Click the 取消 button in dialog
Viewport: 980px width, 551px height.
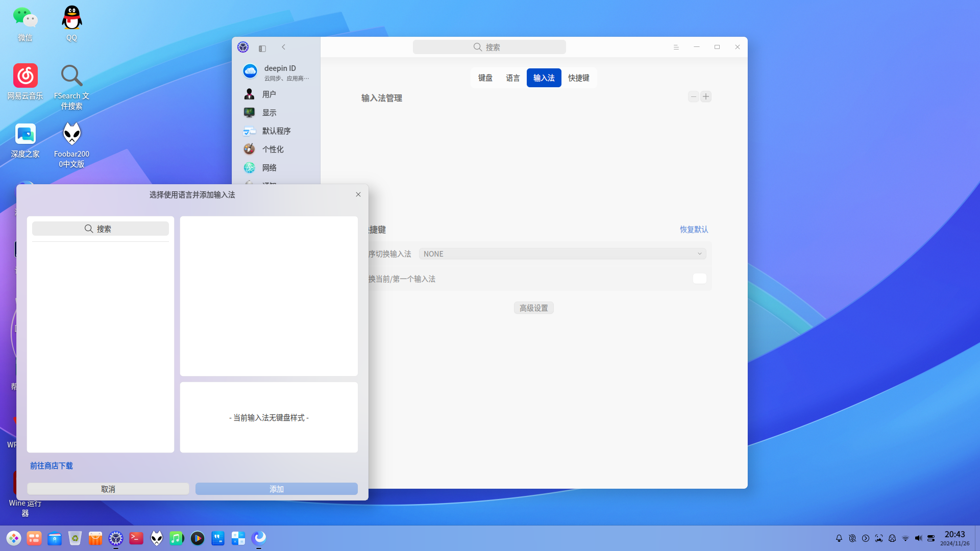(x=108, y=489)
